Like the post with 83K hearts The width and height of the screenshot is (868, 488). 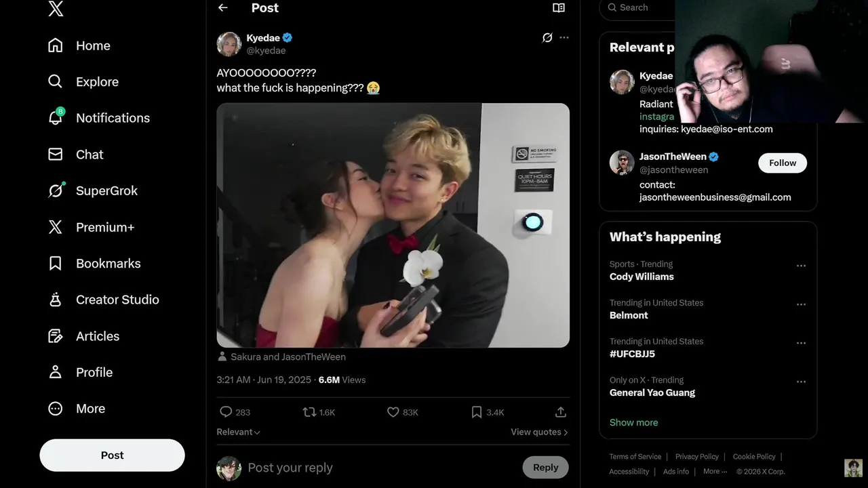click(x=393, y=412)
